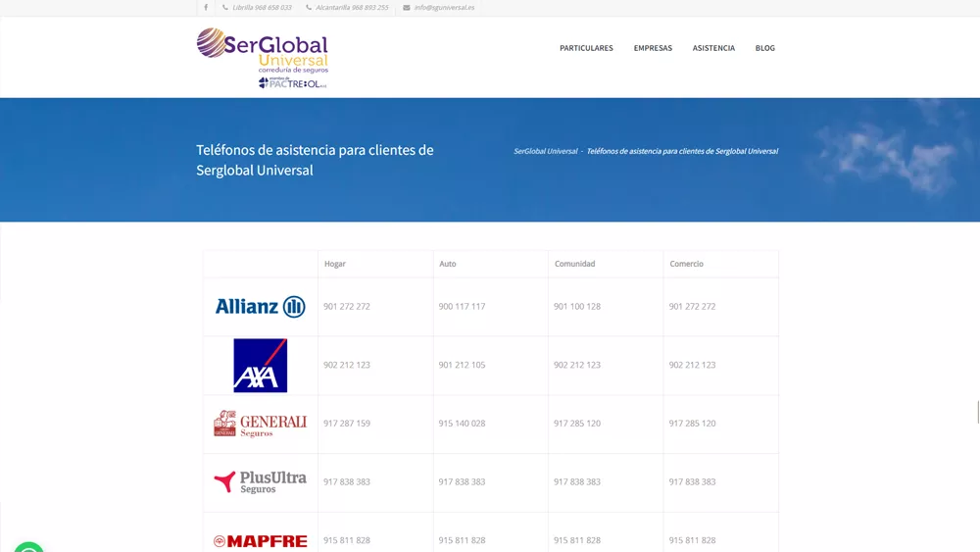Screen dimensions: 980x552
Task: Click the email envelope icon
Action: [x=407, y=8]
